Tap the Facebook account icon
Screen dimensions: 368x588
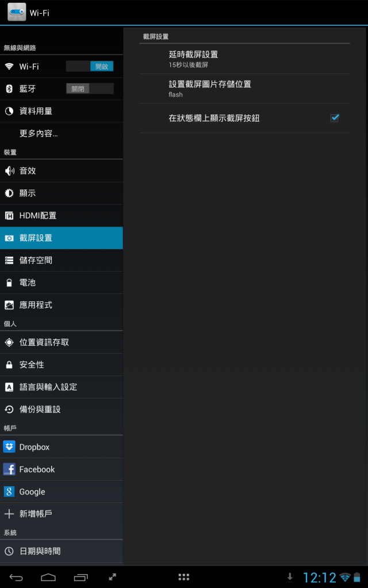pos(9,469)
